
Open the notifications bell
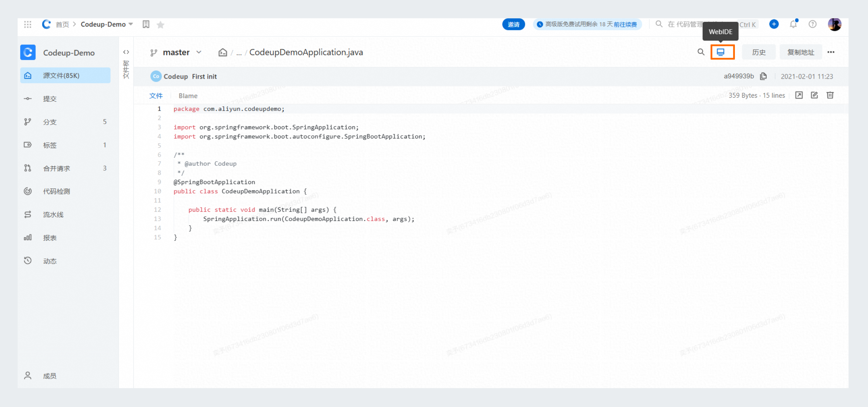pyautogui.click(x=793, y=24)
